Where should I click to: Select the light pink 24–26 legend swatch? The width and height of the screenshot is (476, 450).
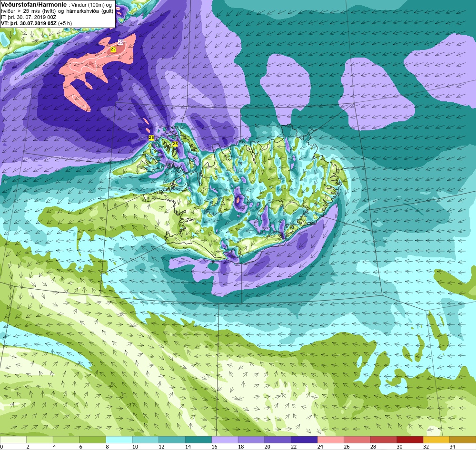[330, 440]
